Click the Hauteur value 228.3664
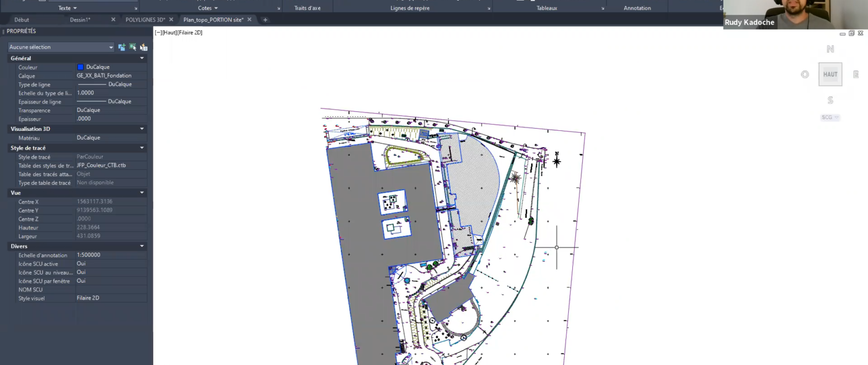 point(111,228)
